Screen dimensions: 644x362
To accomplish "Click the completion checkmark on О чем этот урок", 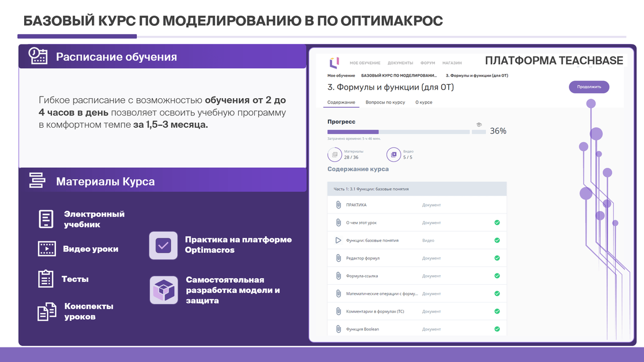I will point(497,222).
